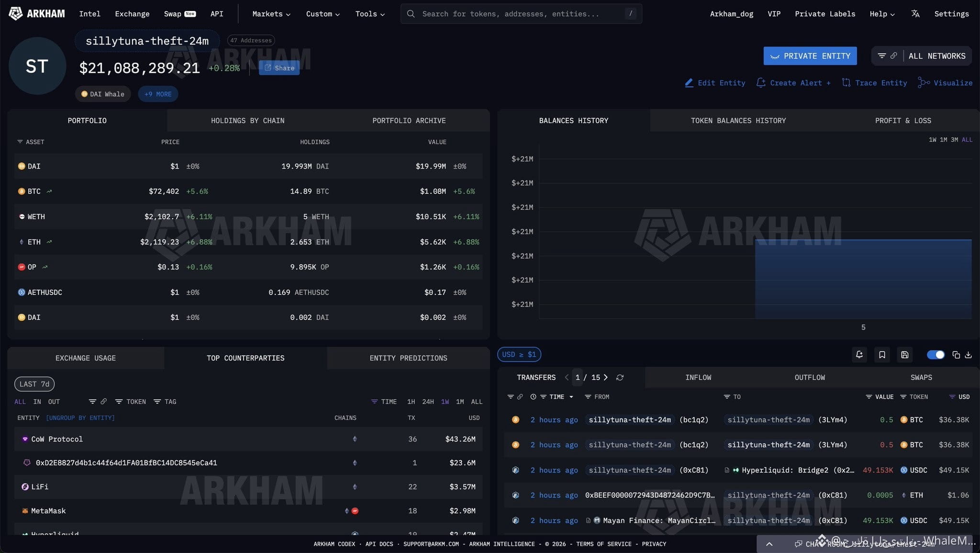
Task: Click the 47 Addresses badge
Action: pyautogui.click(x=251, y=41)
